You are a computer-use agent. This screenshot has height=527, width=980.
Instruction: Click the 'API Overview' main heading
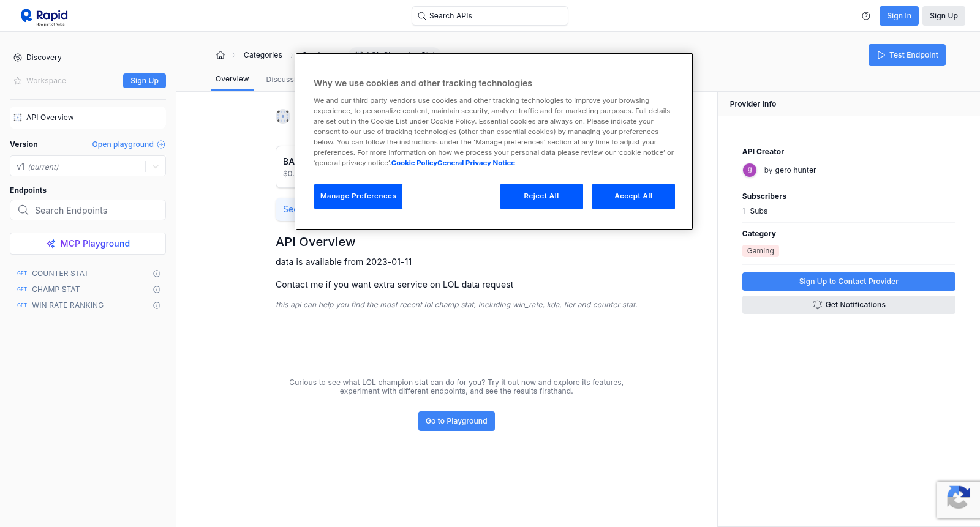[x=315, y=242]
